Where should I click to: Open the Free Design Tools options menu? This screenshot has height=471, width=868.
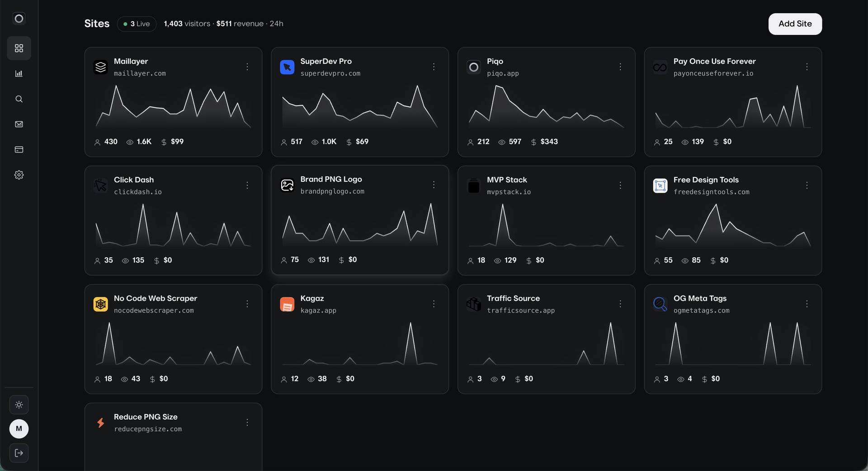point(807,186)
